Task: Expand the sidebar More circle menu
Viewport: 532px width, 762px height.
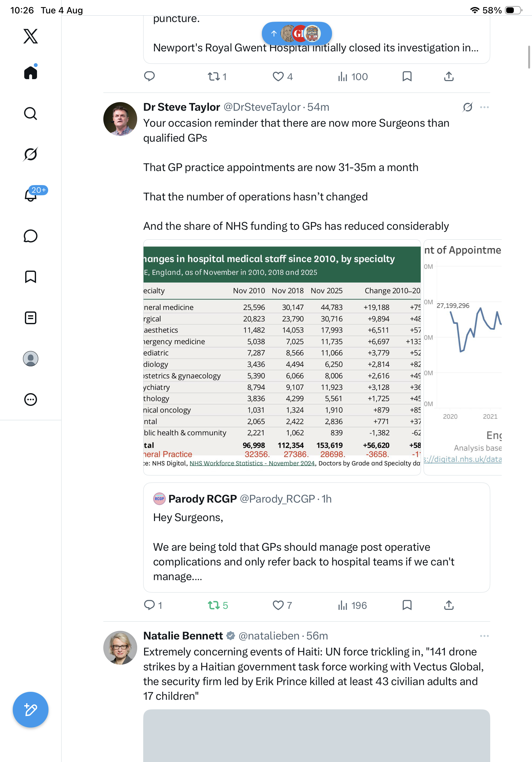Action: pos(31,400)
